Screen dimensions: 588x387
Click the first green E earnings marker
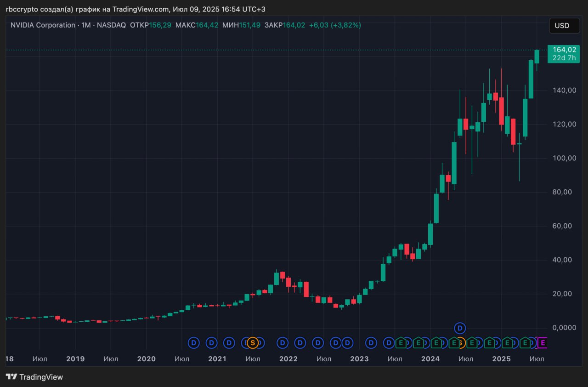401,342
